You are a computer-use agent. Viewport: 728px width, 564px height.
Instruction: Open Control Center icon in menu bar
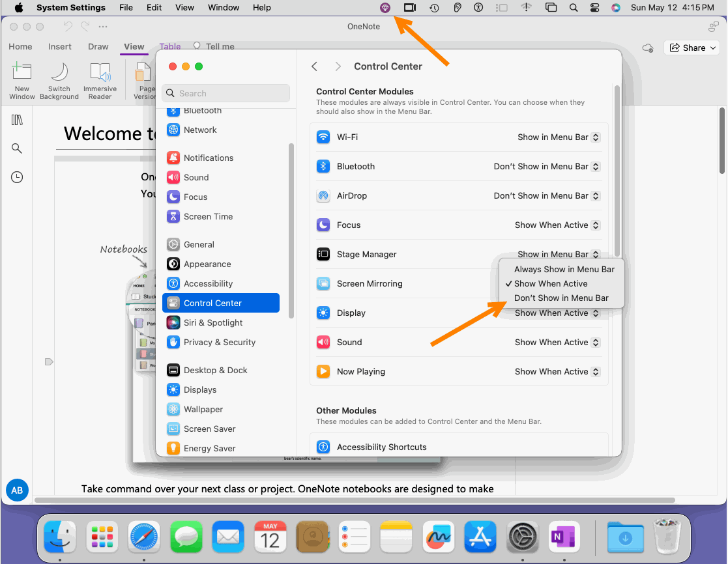594,7
